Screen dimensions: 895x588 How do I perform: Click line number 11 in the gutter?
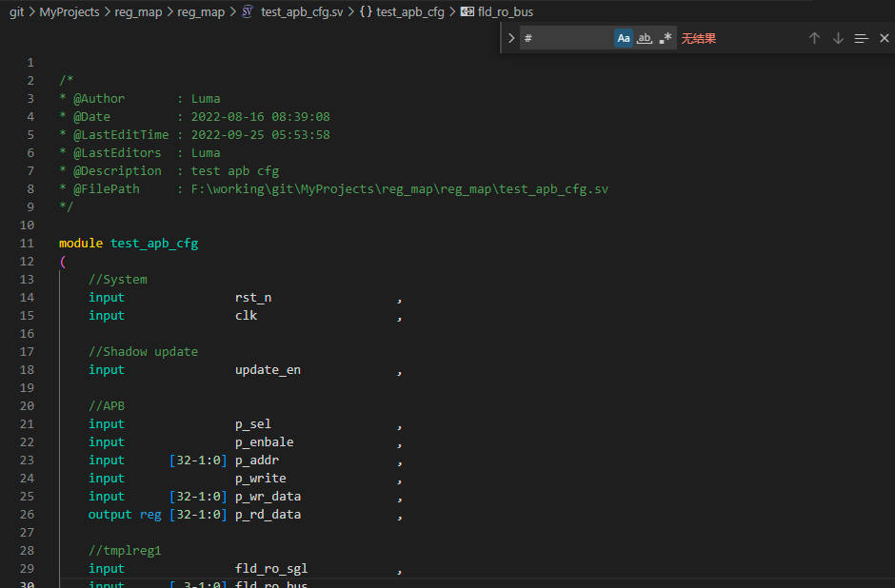coord(27,244)
